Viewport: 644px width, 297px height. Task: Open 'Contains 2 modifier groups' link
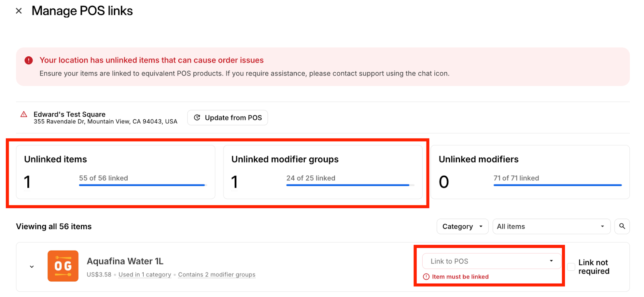coord(217,275)
